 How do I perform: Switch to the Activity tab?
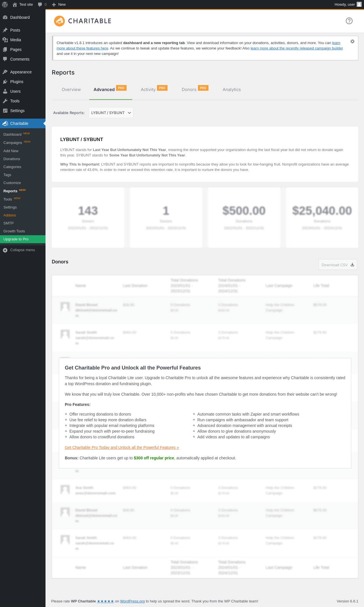(x=154, y=90)
